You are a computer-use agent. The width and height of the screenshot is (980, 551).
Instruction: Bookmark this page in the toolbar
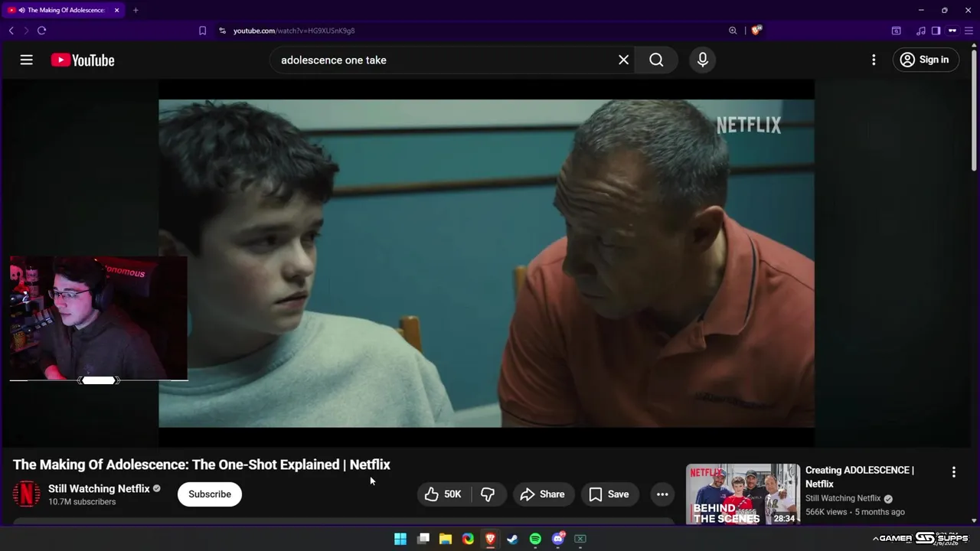click(x=202, y=31)
